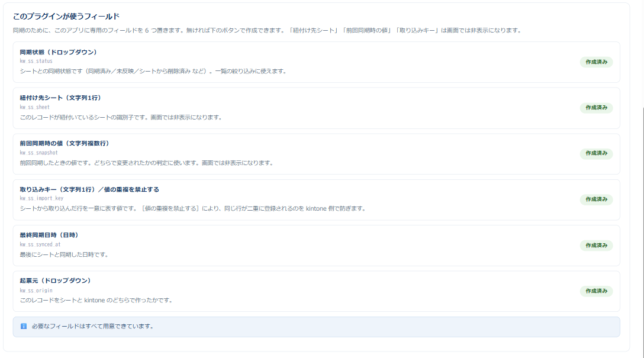Viewport: 644px width, 358px height.
Task: Click the 作成済み badge for 紐付け先シート field
Action: (596, 108)
